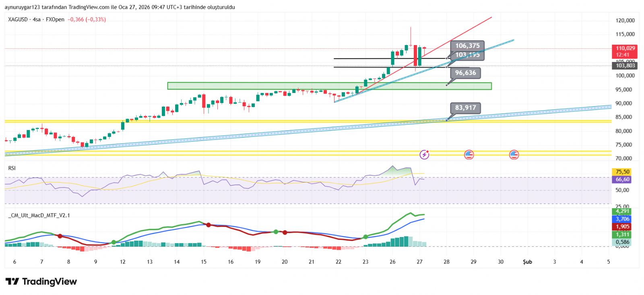Click the red 110,029 current price label
The height and width of the screenshot is (295, 644).
(625, 48)
